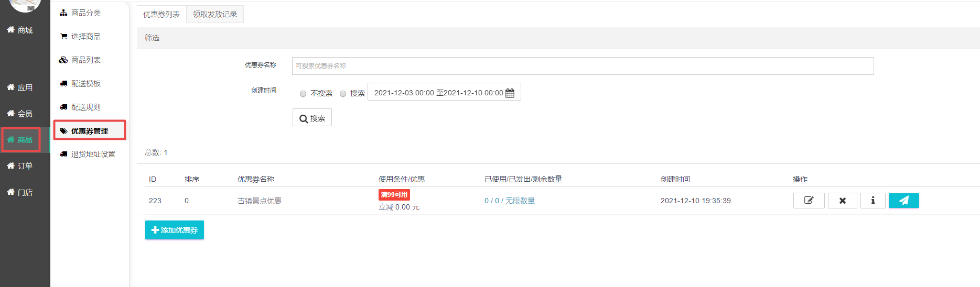Click the sitemap icon next to 商品分类
The height and width of the screenshot is (287, 980).
point(63,13)
